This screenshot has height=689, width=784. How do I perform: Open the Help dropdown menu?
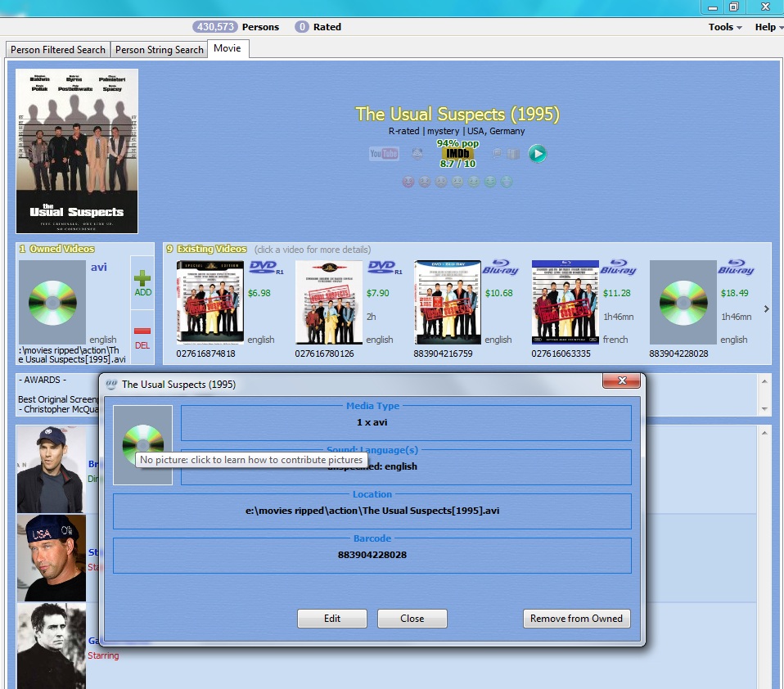769,27
